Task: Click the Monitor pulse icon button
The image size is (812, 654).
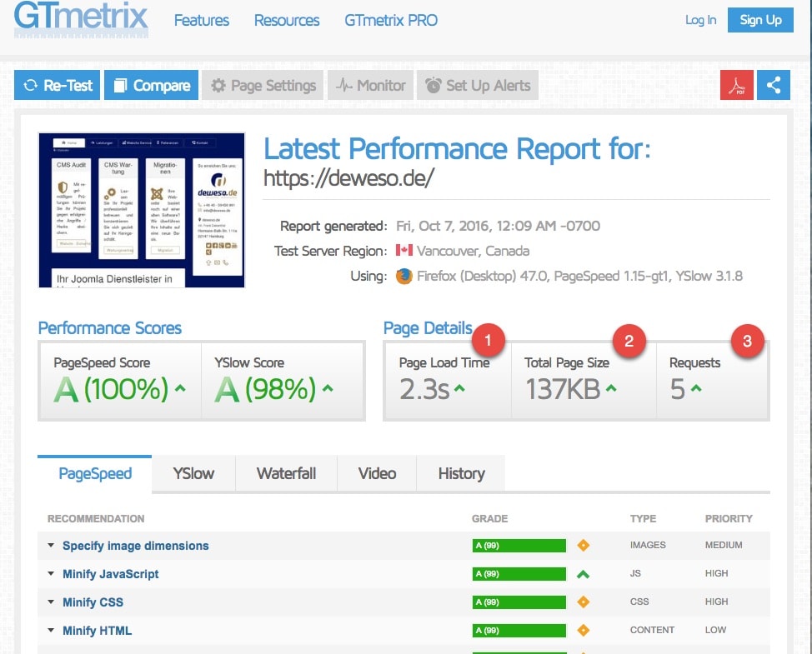Action: click(371, 85)
